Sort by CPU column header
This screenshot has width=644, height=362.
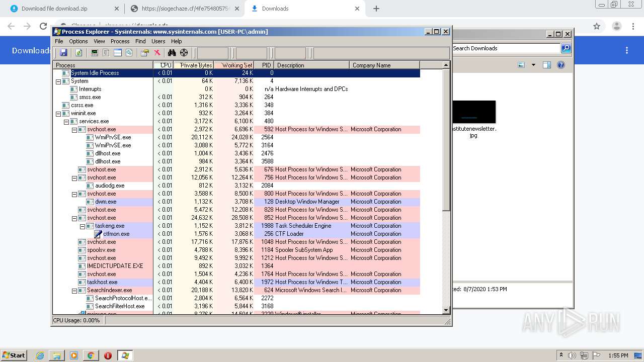(x=164, y=65)
